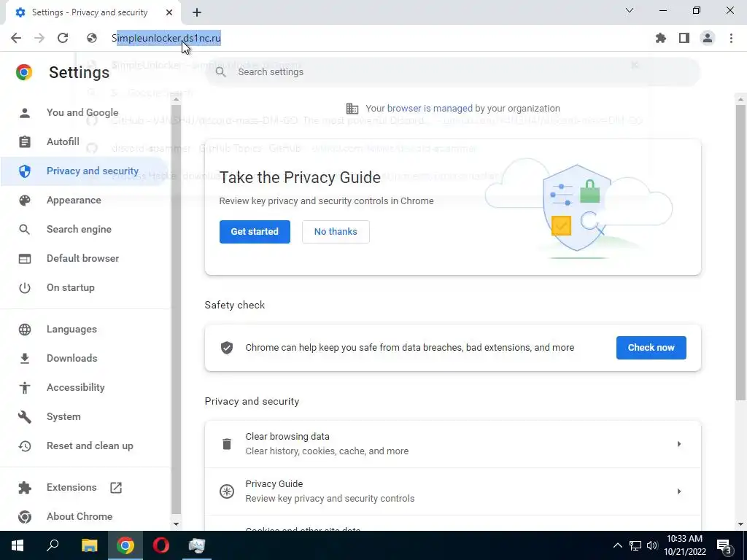This screenshot has height=560, width=747.
Task: Open the notification center icon
Action: 724,545
